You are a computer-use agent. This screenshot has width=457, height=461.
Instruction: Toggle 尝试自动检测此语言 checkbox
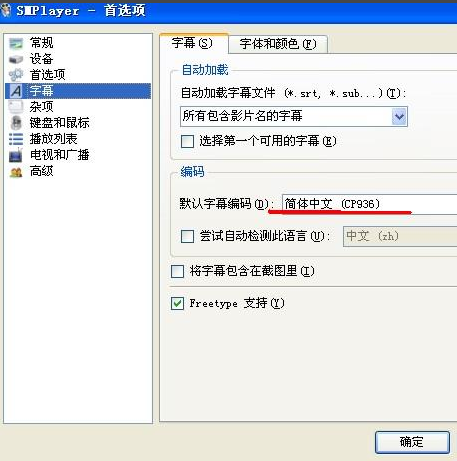pos(187,236)
